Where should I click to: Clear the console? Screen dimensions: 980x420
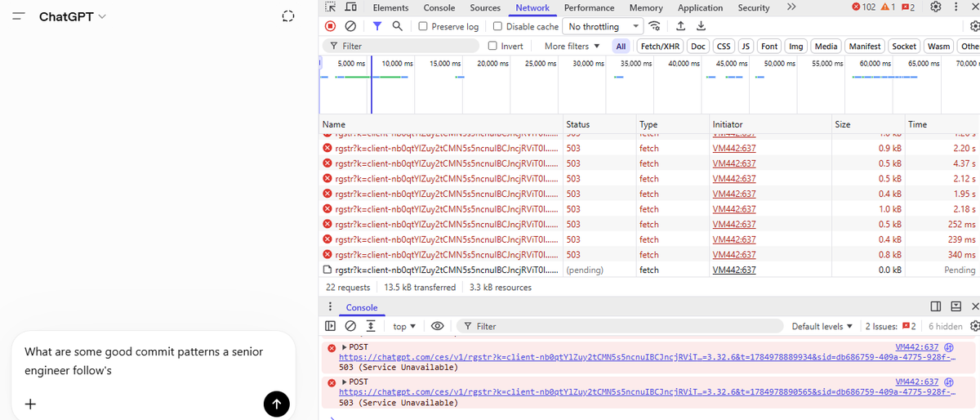coord(350,326)
